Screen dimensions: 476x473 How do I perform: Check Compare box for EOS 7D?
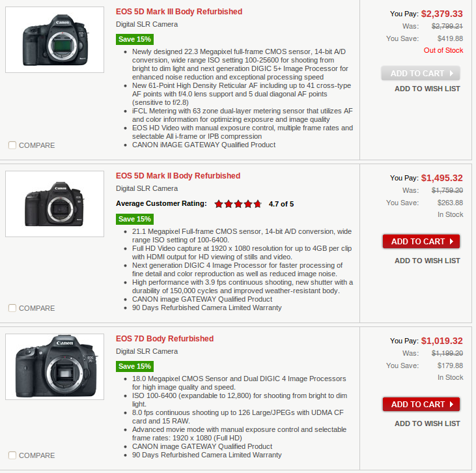12,455
